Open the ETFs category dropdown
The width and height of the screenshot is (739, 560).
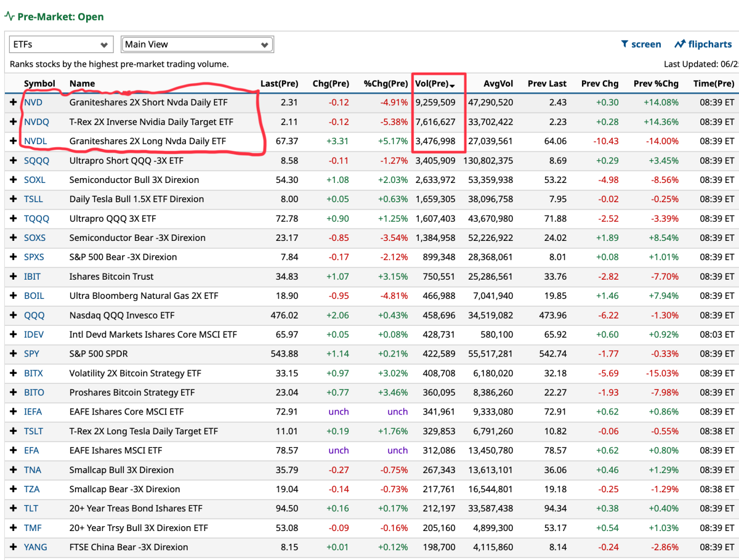[61, 44]
